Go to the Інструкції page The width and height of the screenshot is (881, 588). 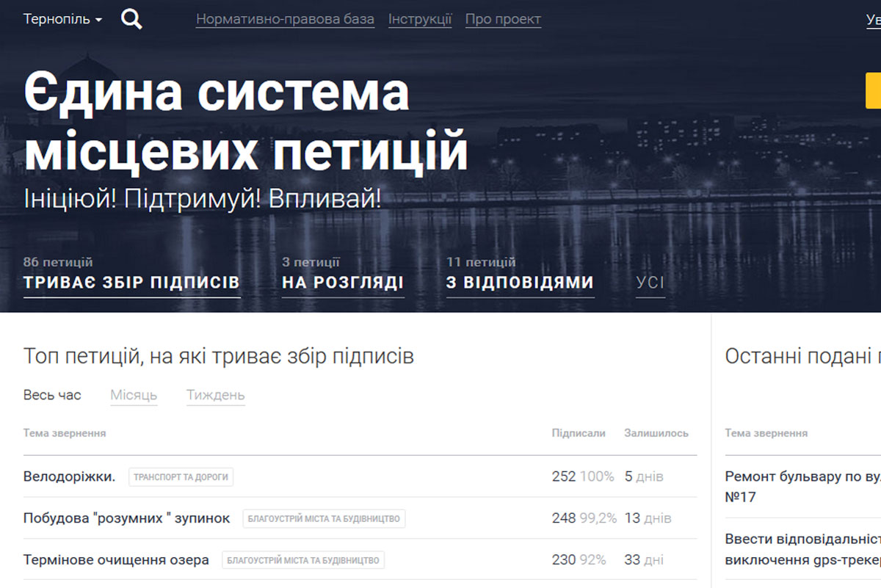coord(420,20)
